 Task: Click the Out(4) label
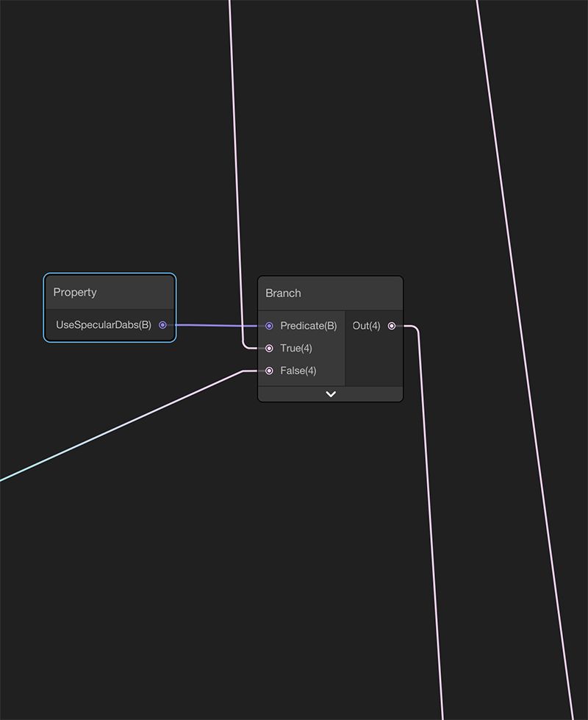point(366,326)
